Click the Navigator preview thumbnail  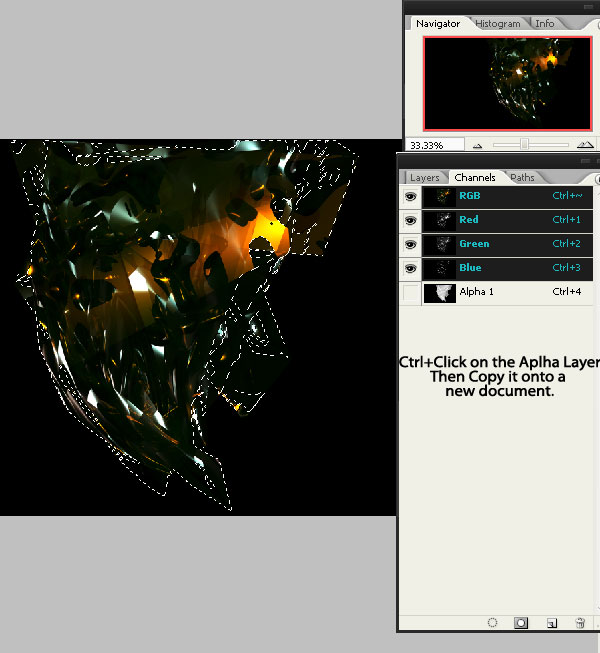click(508, 83)
